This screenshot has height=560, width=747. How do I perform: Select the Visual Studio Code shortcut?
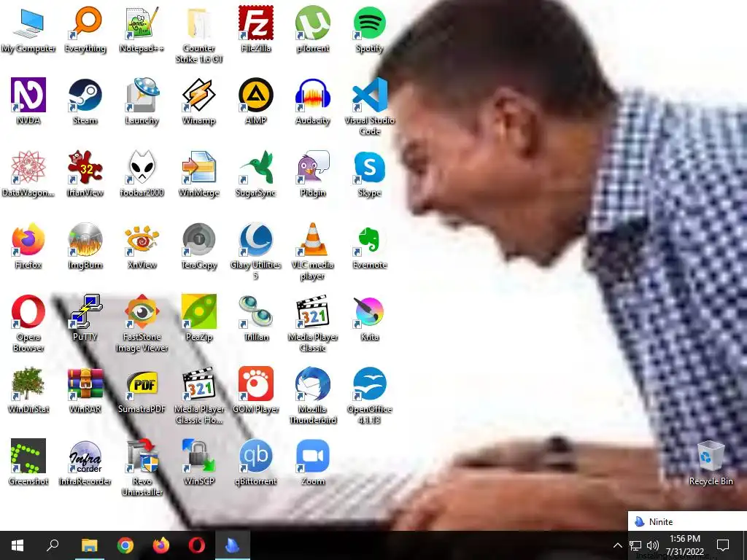pos(369,107)
